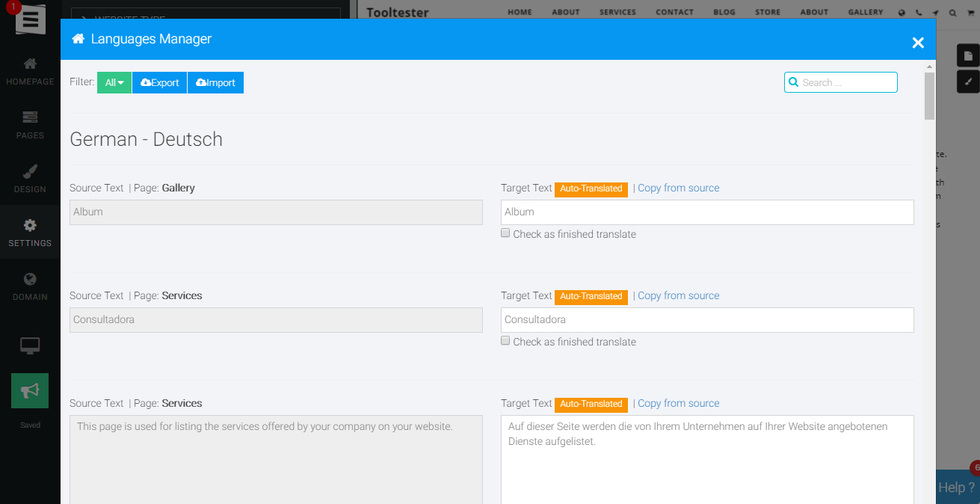
Task: Open the Design brush section
Action: tap(30, 179)
